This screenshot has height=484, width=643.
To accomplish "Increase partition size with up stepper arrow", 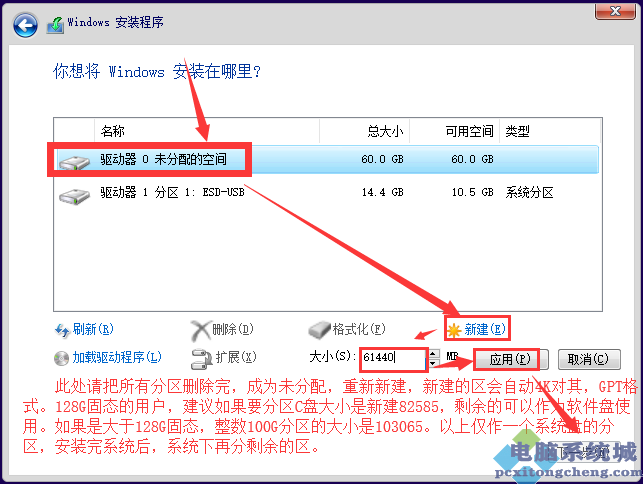I will click(433, 354).
